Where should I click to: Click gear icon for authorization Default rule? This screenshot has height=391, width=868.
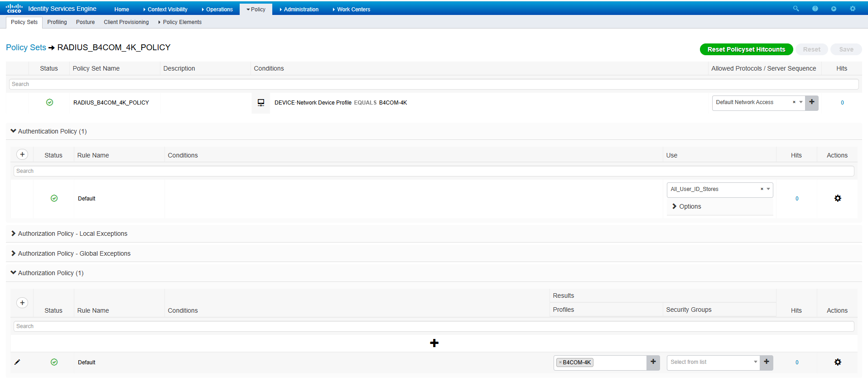[838, 362]
